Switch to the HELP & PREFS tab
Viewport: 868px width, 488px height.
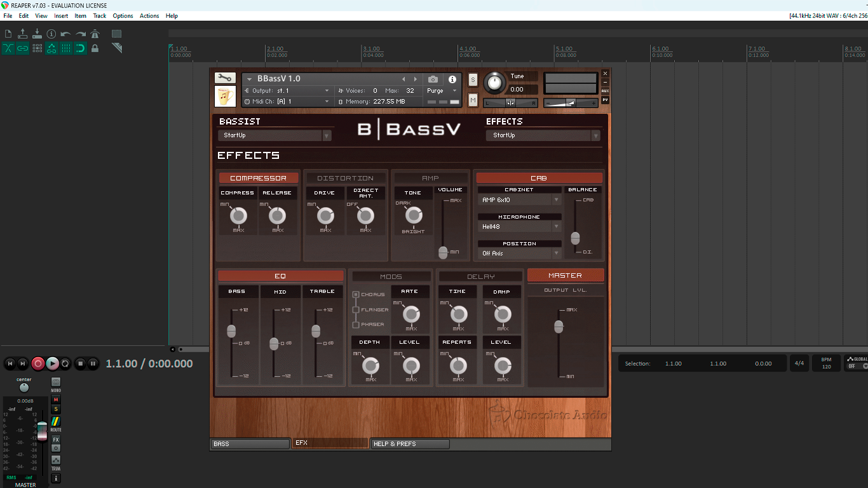(410, 444)
